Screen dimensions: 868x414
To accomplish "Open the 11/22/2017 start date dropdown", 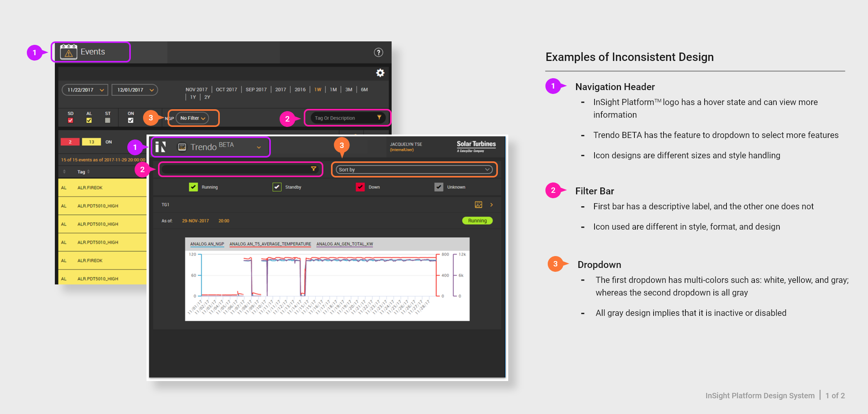I will point(85,90).
